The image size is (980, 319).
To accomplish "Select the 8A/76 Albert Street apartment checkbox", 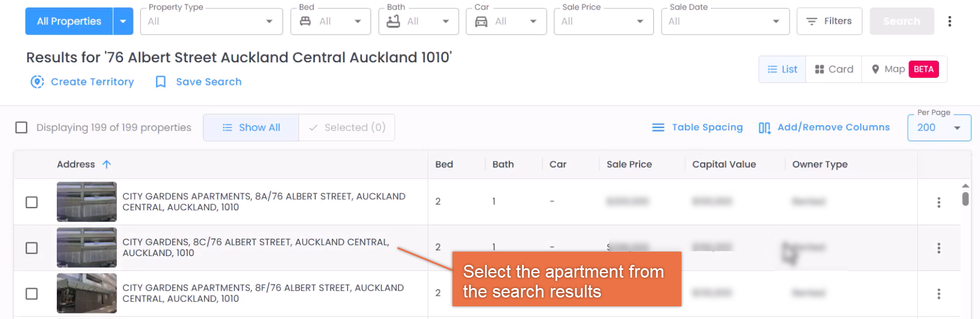I will click(x=31, y=202).
